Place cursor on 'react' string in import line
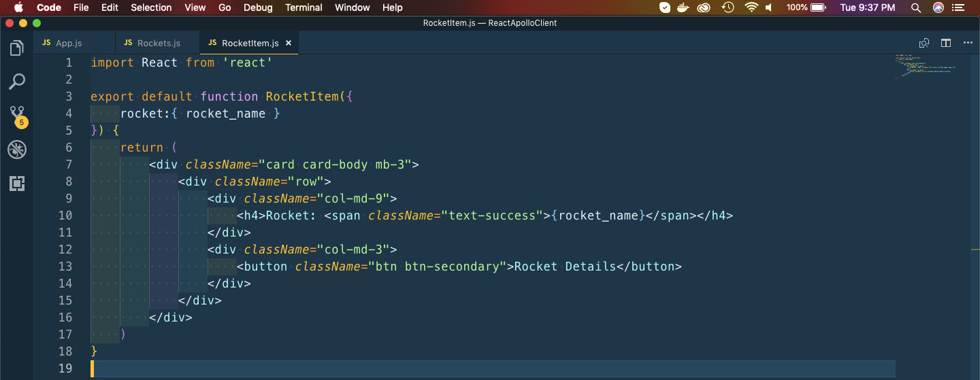Viewport: 980px width, 380px height. click(x=247, y=63)
